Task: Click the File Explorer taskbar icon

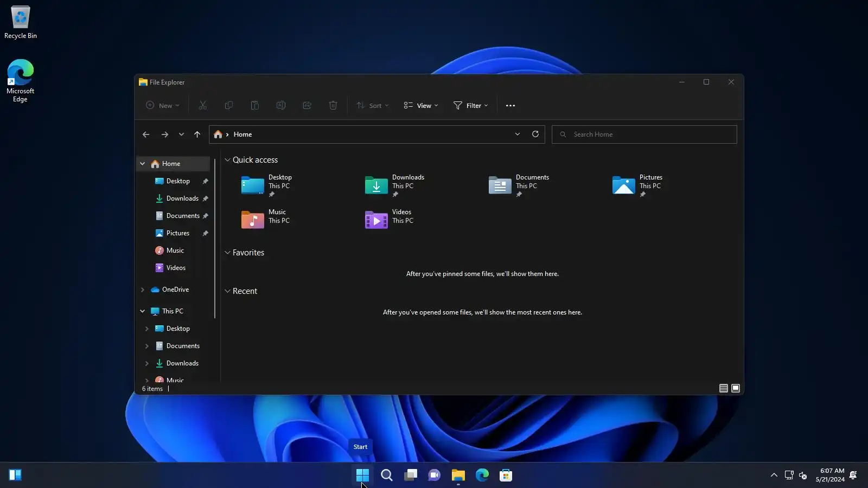Action: click(458, 475)
